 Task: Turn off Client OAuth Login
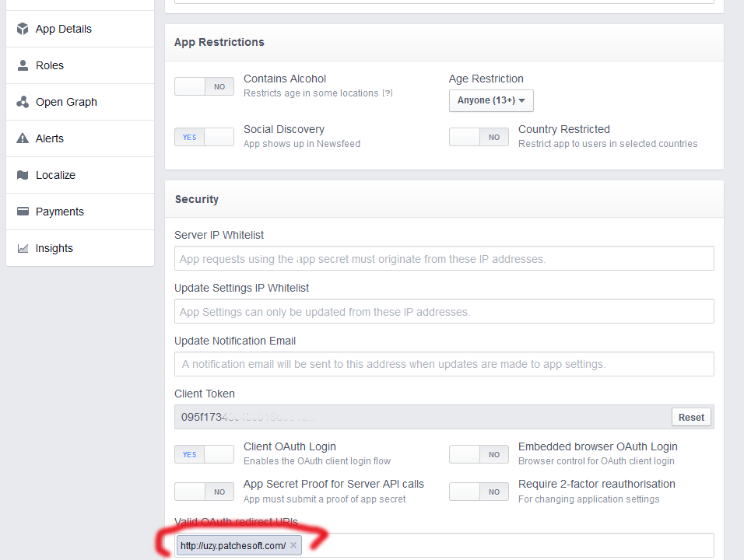click(204, 454)
